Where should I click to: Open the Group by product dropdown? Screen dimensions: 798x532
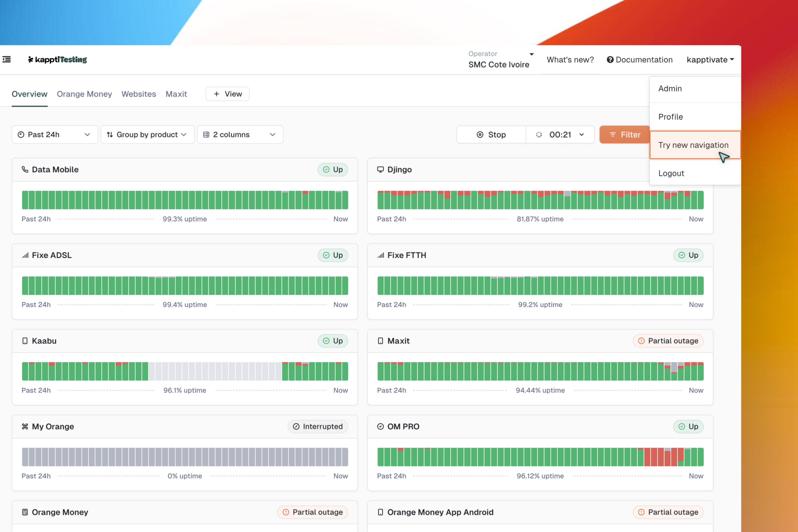pos(147,135)
